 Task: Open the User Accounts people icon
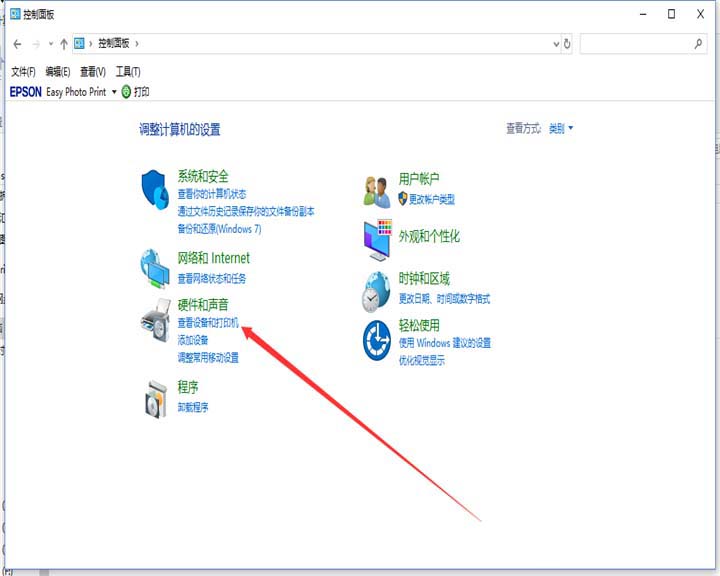377,192
